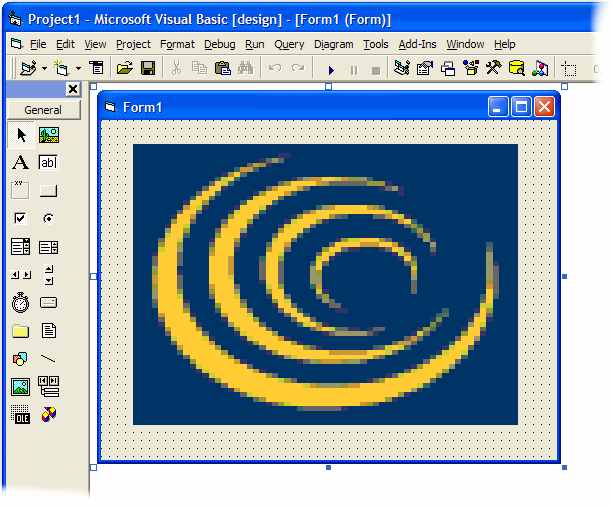Click the Add Form toolbar icon
Viewport: 612px width, 506px height.
point(61,68)
